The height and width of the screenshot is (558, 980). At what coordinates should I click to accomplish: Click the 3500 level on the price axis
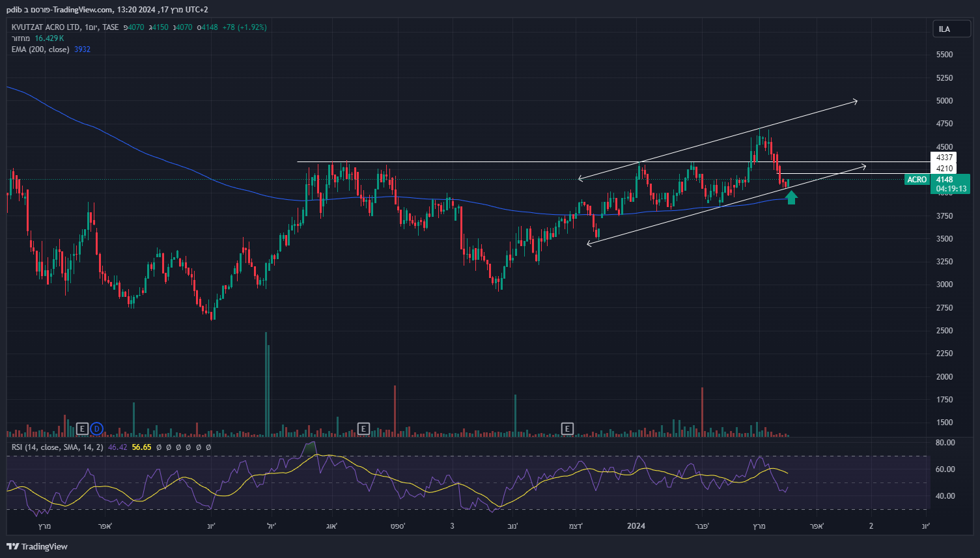coord(944,239)
